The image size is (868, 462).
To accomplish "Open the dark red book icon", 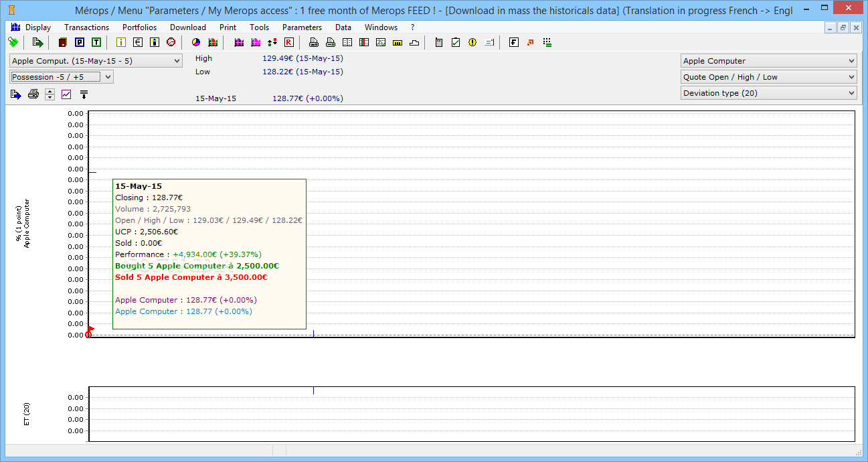I will [62, 42].
